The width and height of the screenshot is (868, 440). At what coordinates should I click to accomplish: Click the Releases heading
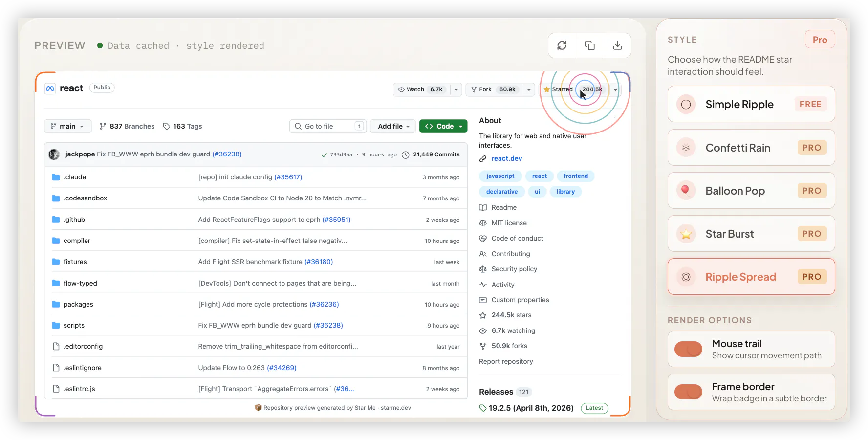[496, 392]
